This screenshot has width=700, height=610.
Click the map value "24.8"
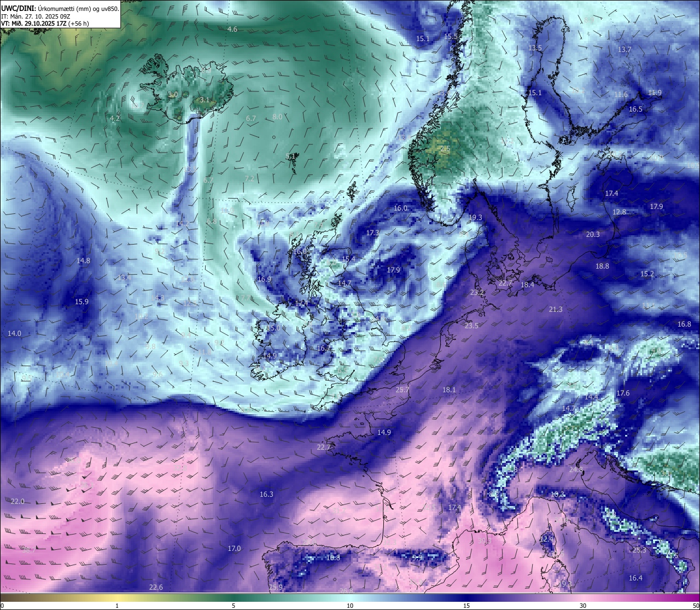(x=576, y=470)
